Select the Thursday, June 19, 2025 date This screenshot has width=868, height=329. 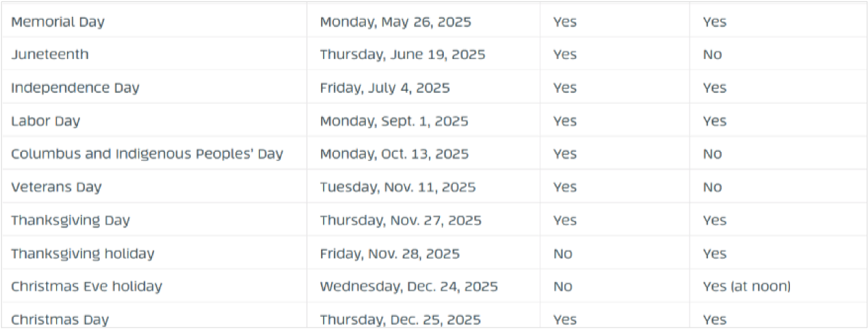(402, 54)
